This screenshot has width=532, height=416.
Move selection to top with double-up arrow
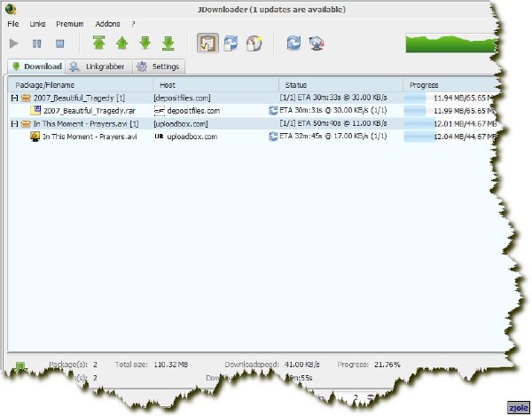[x=98, y=43]
